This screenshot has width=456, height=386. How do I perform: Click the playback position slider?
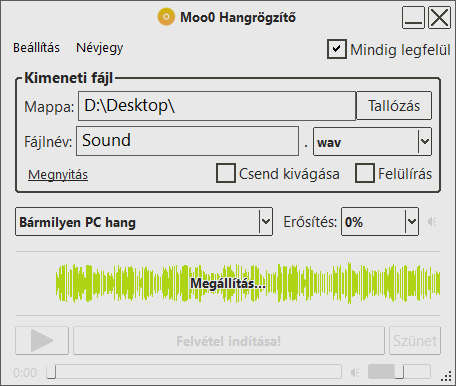pos(194,371)
